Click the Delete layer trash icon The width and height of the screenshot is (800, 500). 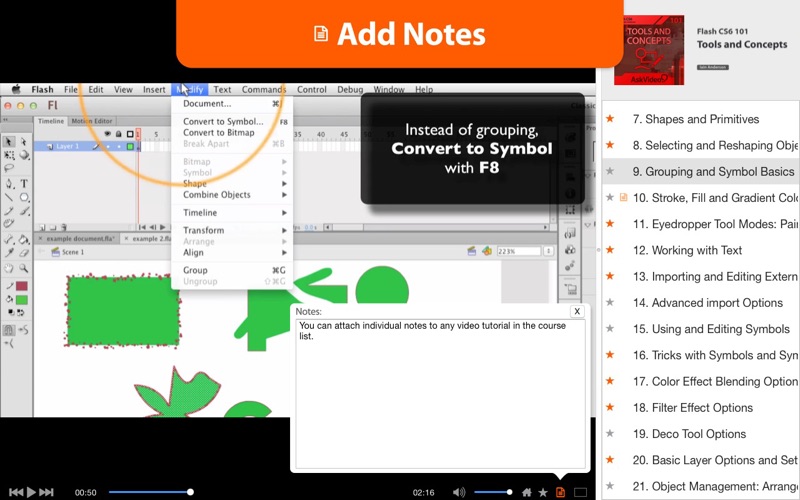click(x=64, y=227)
